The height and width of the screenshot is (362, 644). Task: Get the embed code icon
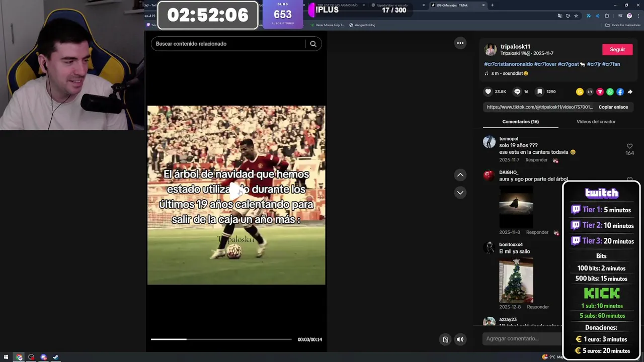pos(590,92)
